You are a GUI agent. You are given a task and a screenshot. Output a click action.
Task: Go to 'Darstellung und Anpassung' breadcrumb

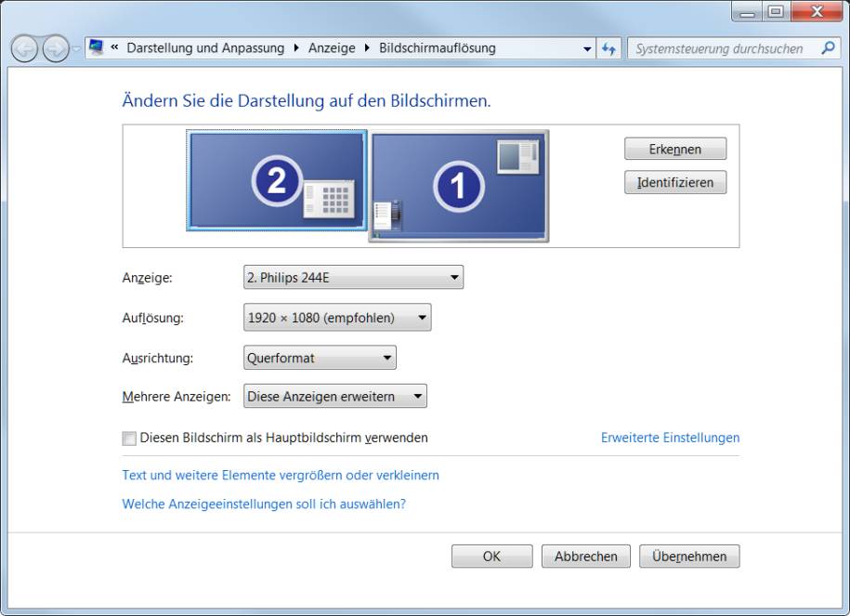click(205, 48)
